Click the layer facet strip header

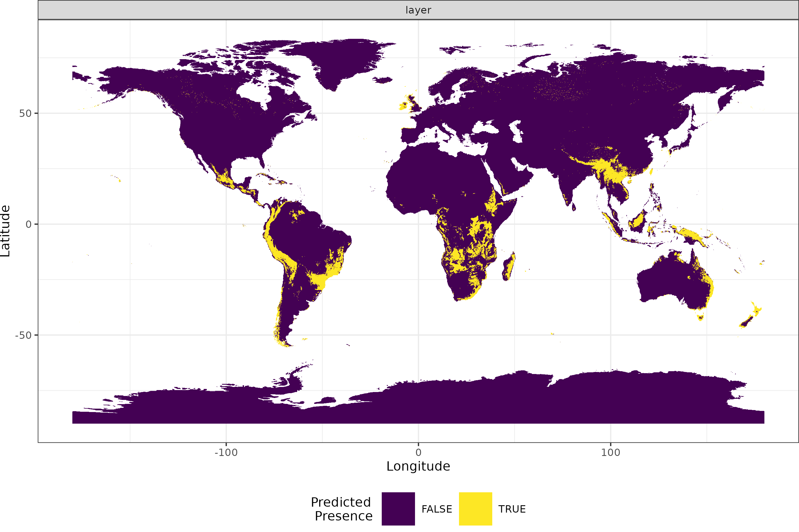pos(418,10)
